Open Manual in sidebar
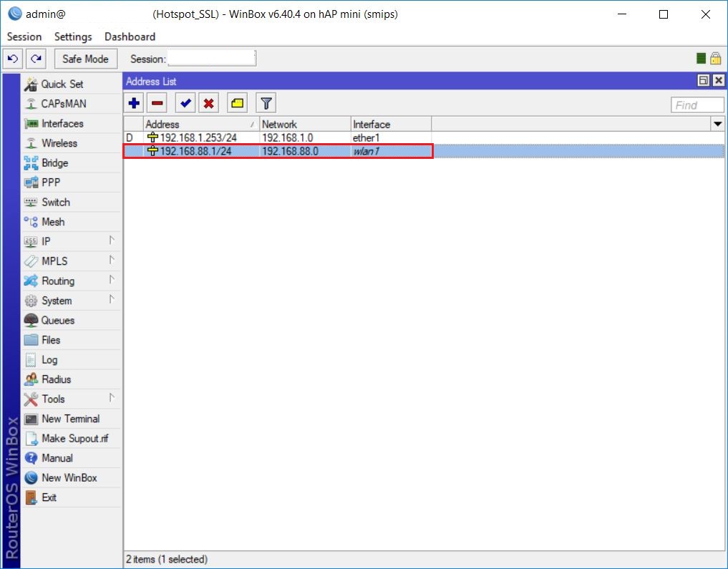728x569 pixels. point(72,458)
